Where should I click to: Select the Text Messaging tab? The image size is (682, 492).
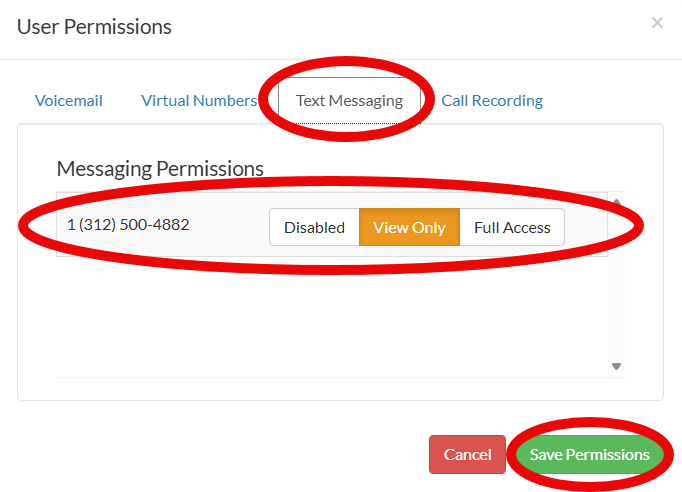point(349,101)
